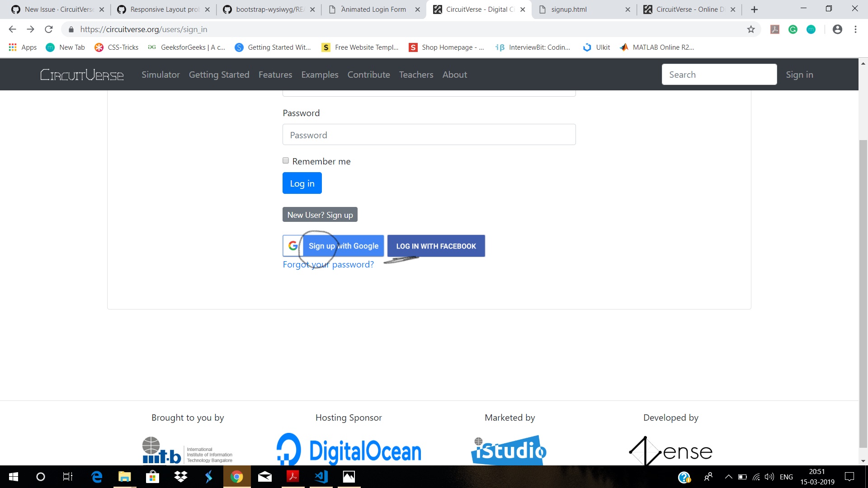Click the Grammarly extension icon
Image resolution: width=868 pixels, height=488 pixels.
(793, 29)
